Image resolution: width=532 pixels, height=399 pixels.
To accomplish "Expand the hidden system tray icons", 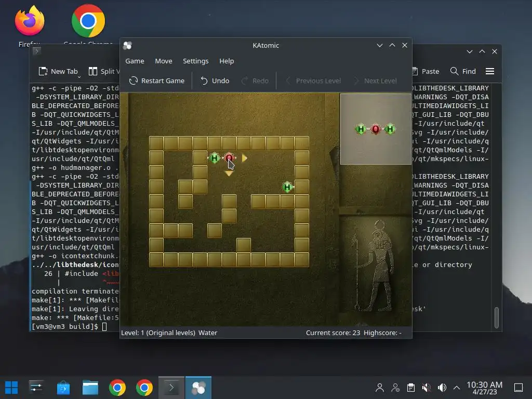I will 457,388.
